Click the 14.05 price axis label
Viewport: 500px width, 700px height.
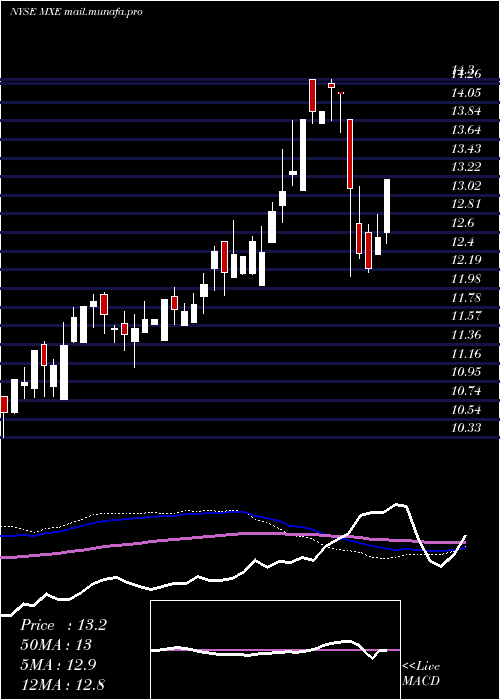click(466, 92)
